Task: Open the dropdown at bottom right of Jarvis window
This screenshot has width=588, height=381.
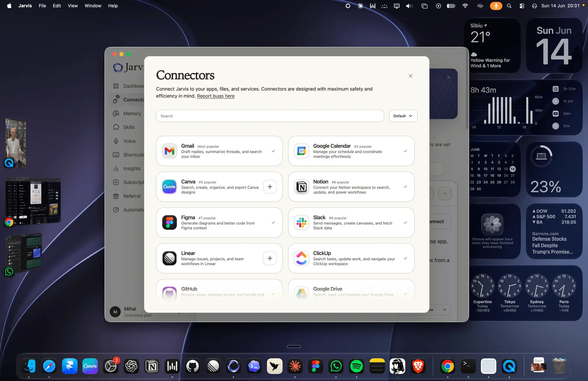Action: (x=441, y=310)
